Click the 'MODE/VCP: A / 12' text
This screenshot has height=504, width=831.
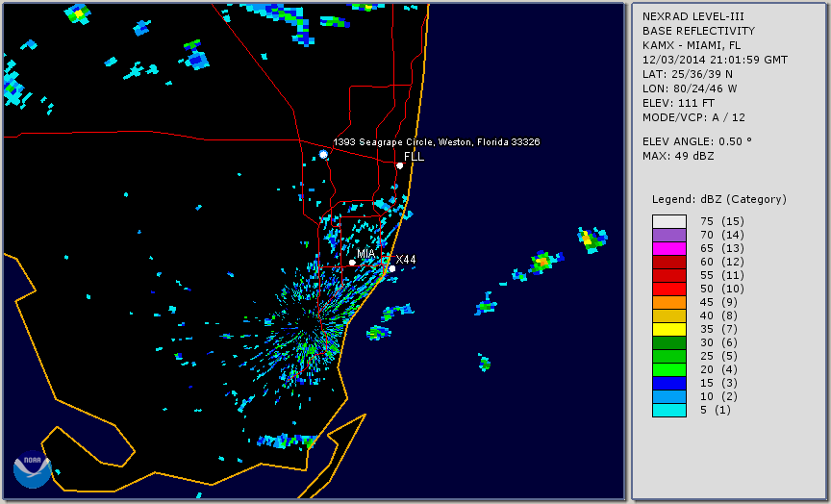tap(693, 117)
